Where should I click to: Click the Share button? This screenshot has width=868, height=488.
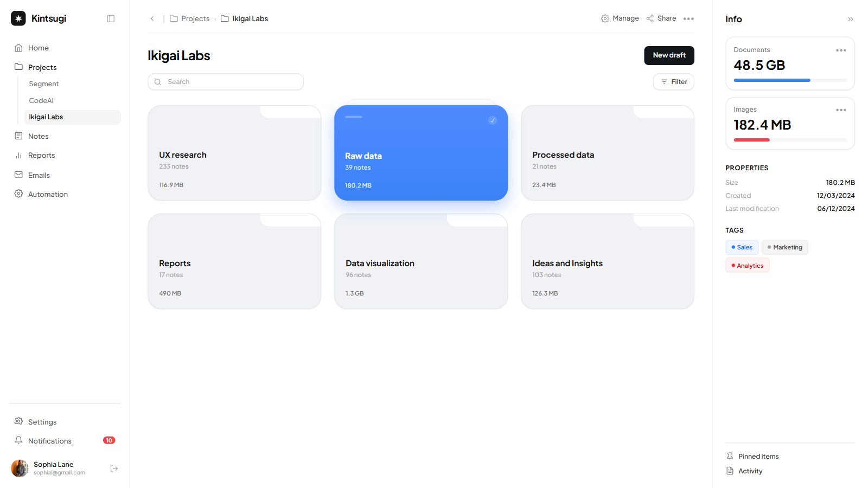point(661,18)
